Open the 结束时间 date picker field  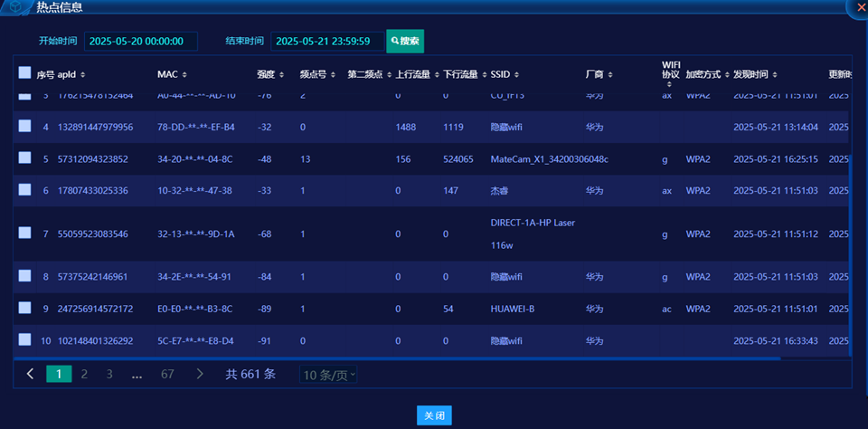[x=327, y=41]
